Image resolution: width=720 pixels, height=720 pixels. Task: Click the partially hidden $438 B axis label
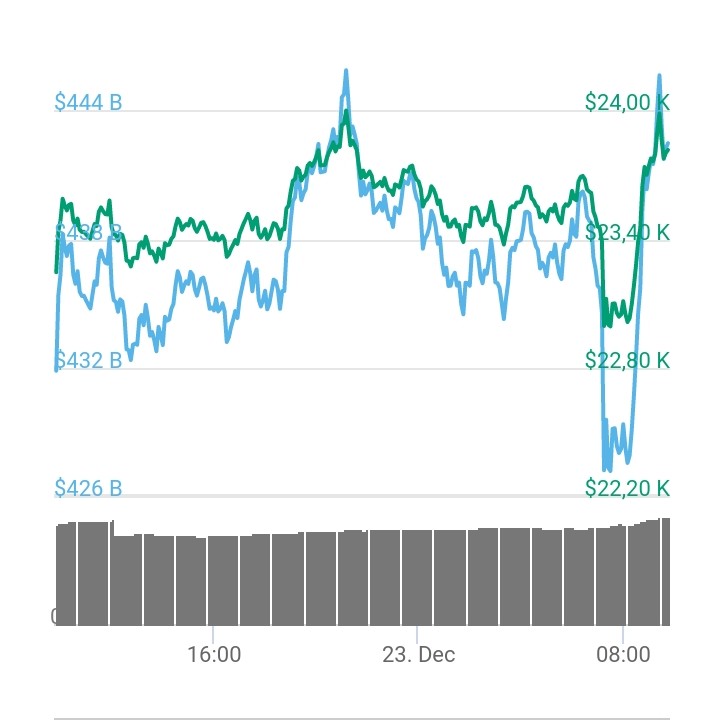pyautogui.click(x=88, y=233)
